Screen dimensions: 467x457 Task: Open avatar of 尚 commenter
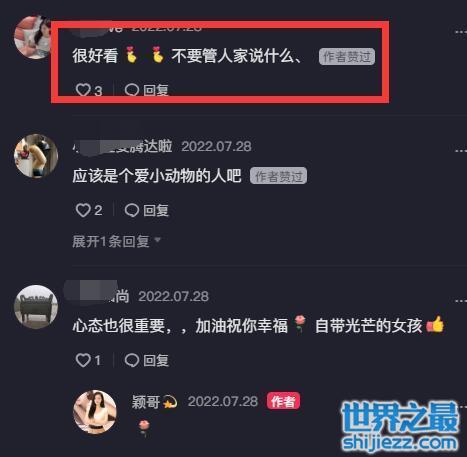(36, 307)
